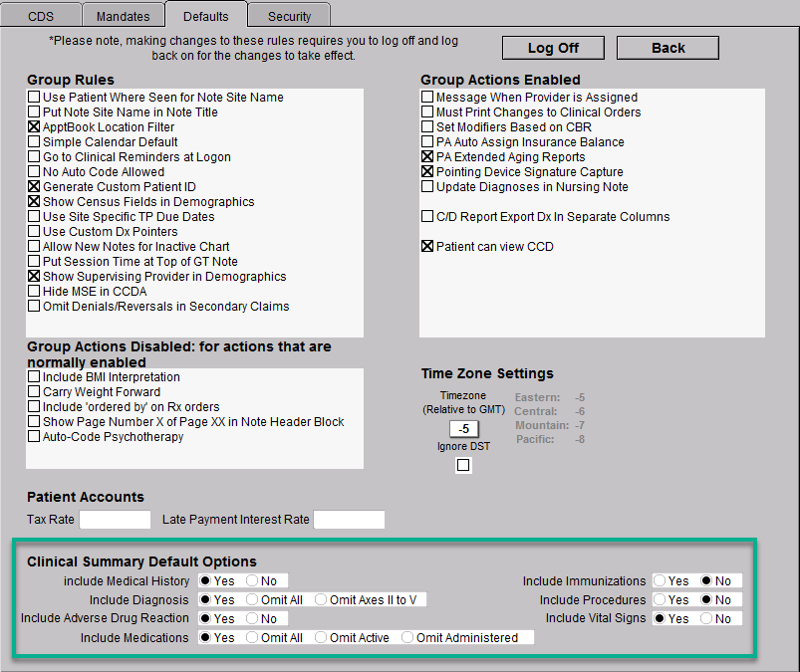
Task: Check Hide MSE in CCDA
Action: [35, 292]
